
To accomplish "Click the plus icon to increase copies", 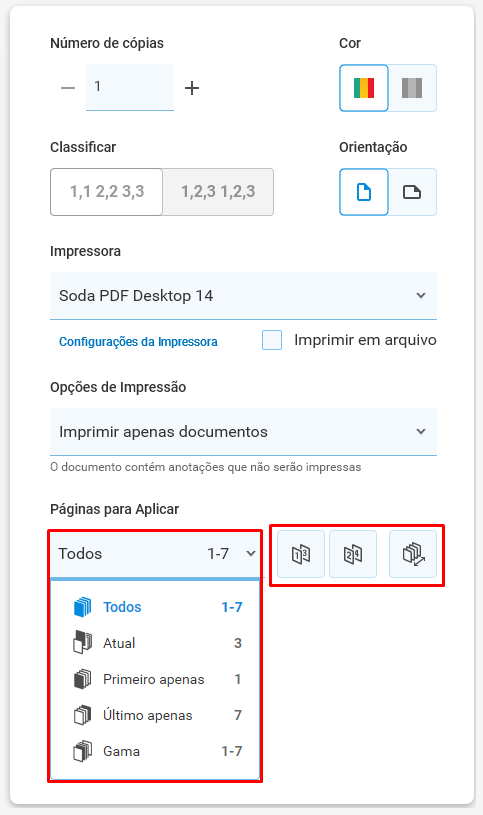I will point(192,88).
